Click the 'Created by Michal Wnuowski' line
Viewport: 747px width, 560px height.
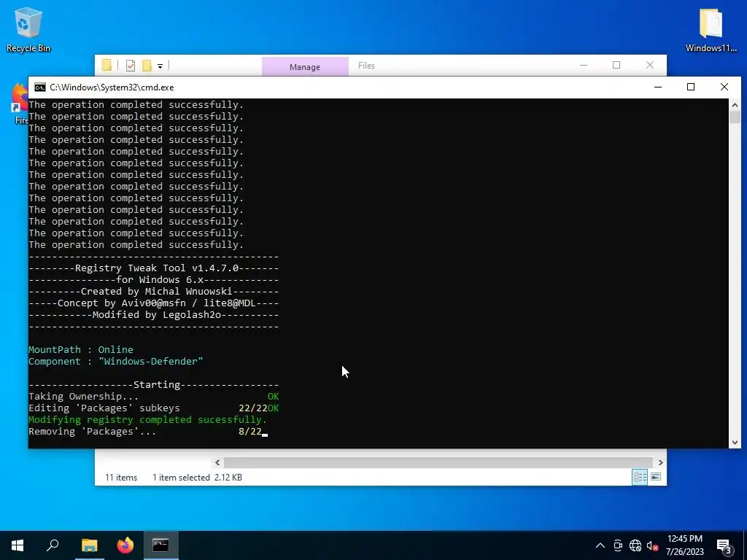click(156, 292)
